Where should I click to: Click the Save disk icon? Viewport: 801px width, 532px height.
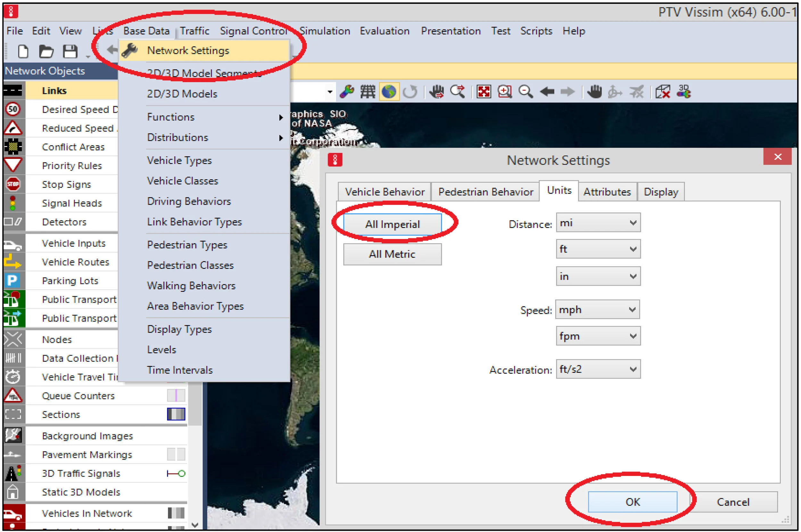click(x=70, y=52)
